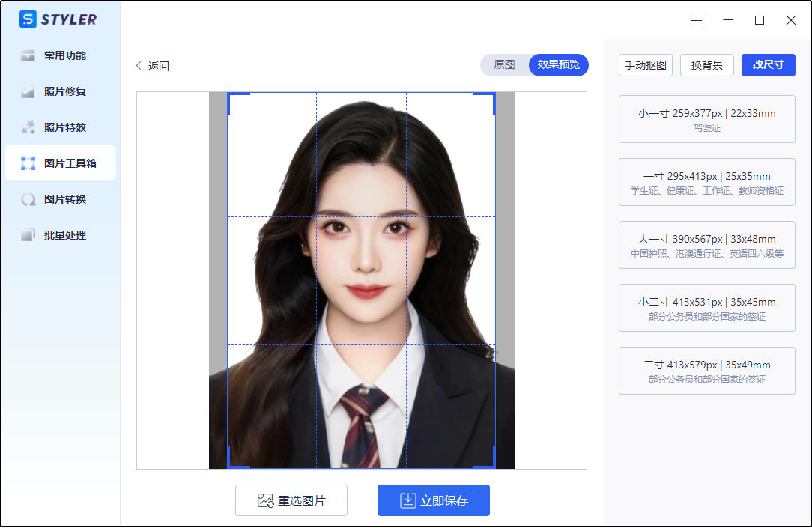Select 图片工具箱 in sidebar

61,163
